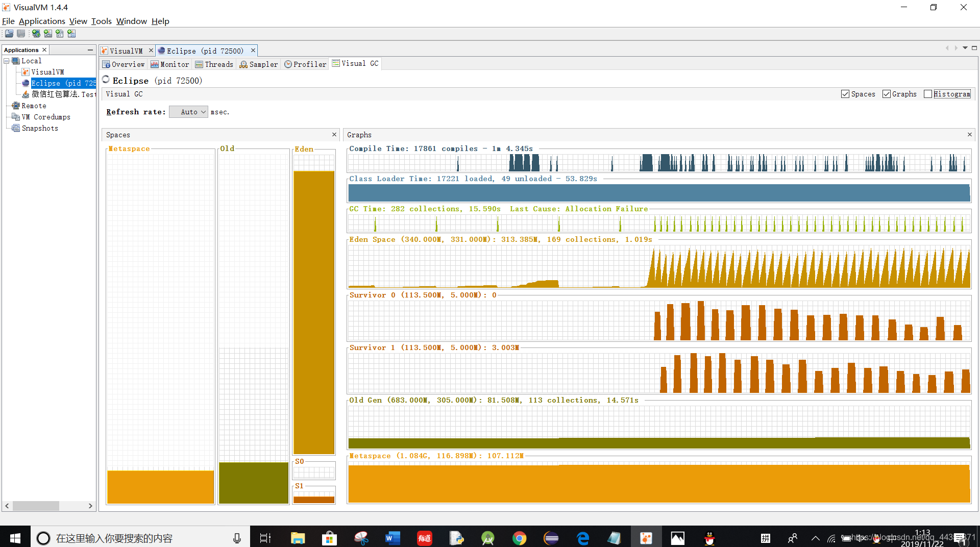Click the Applications panel scroll right arrow
The image size is (980, 547).
[x=90, y=506]
